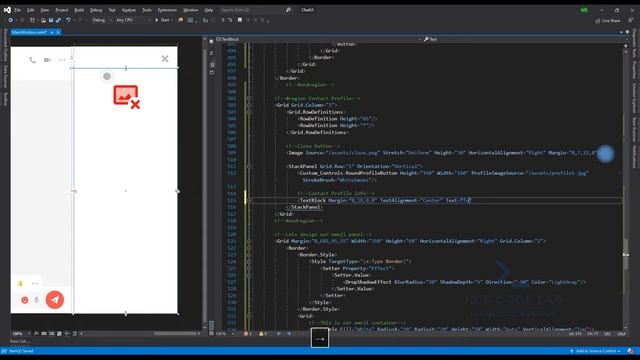Pin the MainWindow.xaml tab
Viewport: 640px width, 360px height.
(52, 32)
